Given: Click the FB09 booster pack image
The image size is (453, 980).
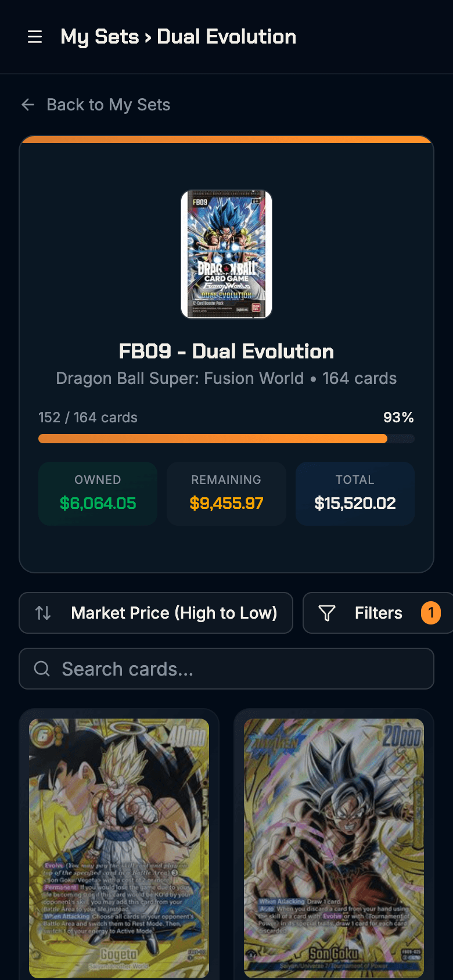Looking at the screenshot, I should tap(226, 254).
